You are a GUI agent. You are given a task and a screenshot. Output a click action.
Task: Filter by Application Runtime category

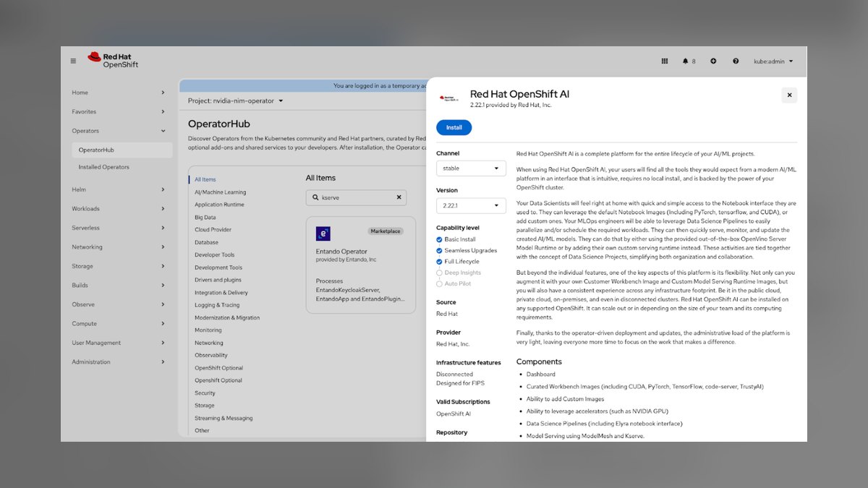point(219,205)
